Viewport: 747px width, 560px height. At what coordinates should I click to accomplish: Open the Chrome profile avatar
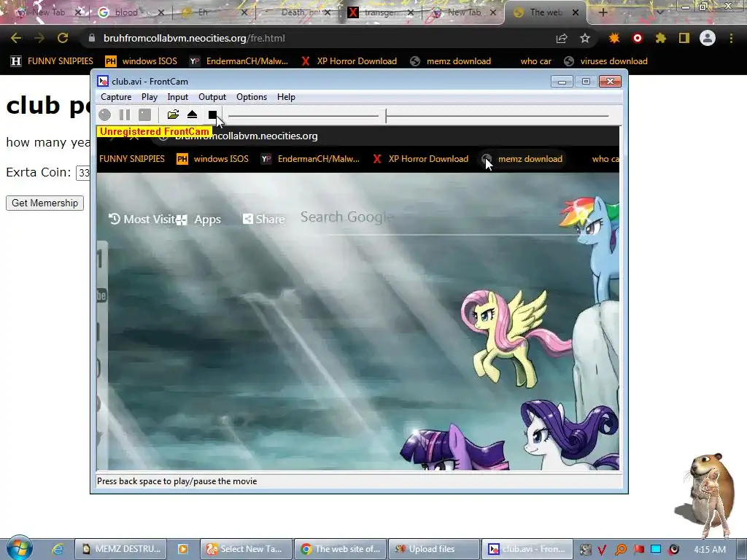pos(708,38)
